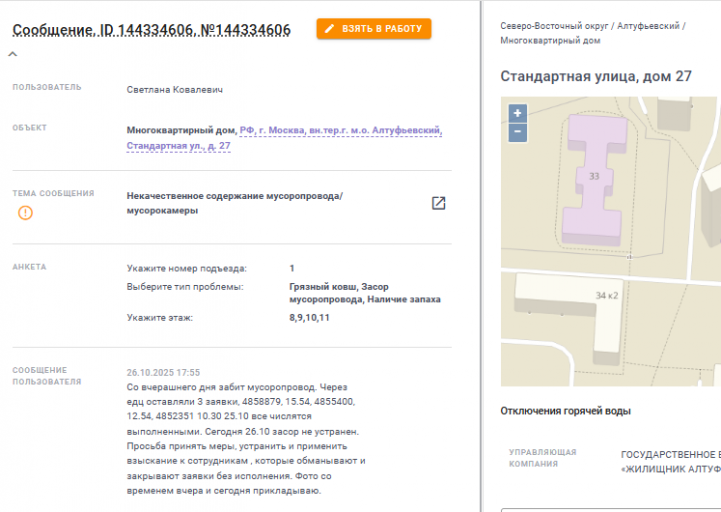
Task: Click the 'Анкета' section label
Action: click(29, 267)
